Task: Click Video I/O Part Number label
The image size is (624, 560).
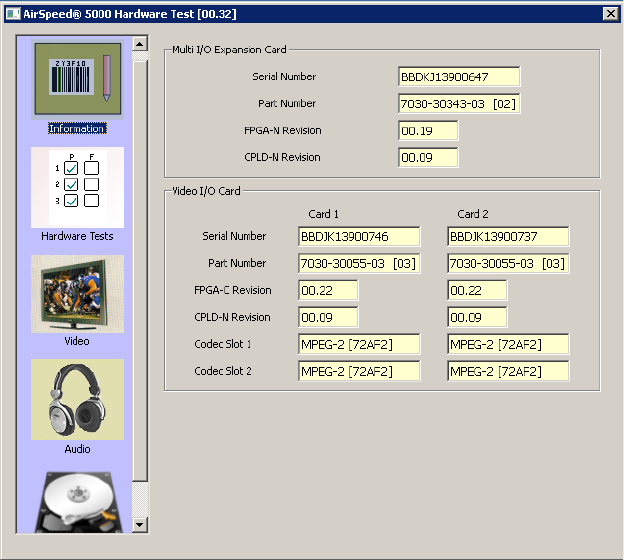Action: pos(237,263)
